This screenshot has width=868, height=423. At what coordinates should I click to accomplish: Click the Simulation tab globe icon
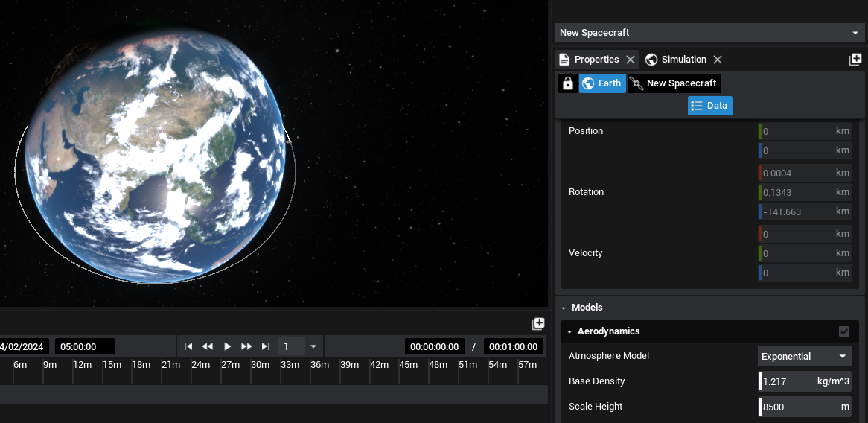pos(651,60)
